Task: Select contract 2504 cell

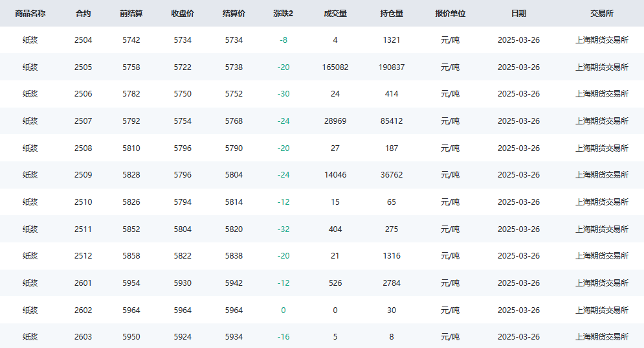Action: [83, 40]
